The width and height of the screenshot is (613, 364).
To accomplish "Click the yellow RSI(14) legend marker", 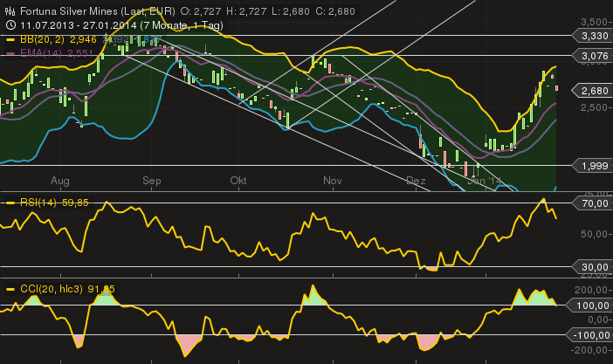I will click(x=10, y=203).
